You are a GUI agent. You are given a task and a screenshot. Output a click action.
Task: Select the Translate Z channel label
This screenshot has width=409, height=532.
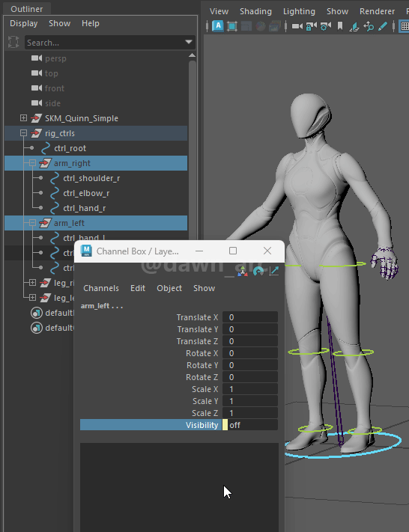(197, 341)
